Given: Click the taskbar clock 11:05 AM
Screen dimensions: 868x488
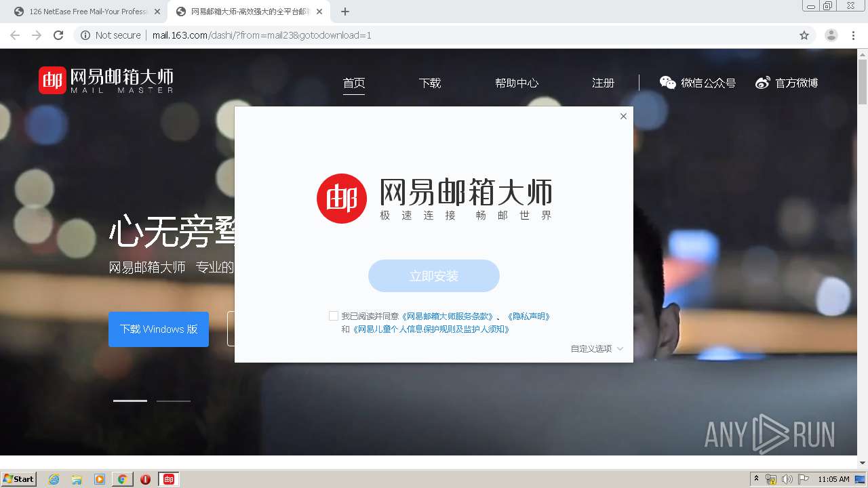Looking at the screenshot, I should click(x=833, y=479).
